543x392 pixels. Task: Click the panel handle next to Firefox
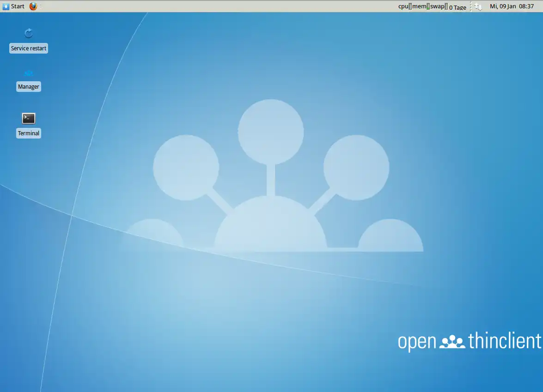(41, 6)
